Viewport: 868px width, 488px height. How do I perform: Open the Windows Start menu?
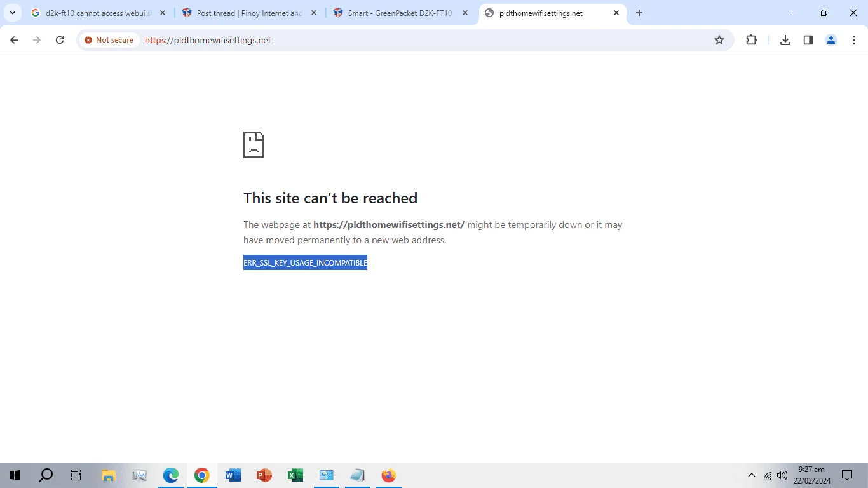click(15, 475)
